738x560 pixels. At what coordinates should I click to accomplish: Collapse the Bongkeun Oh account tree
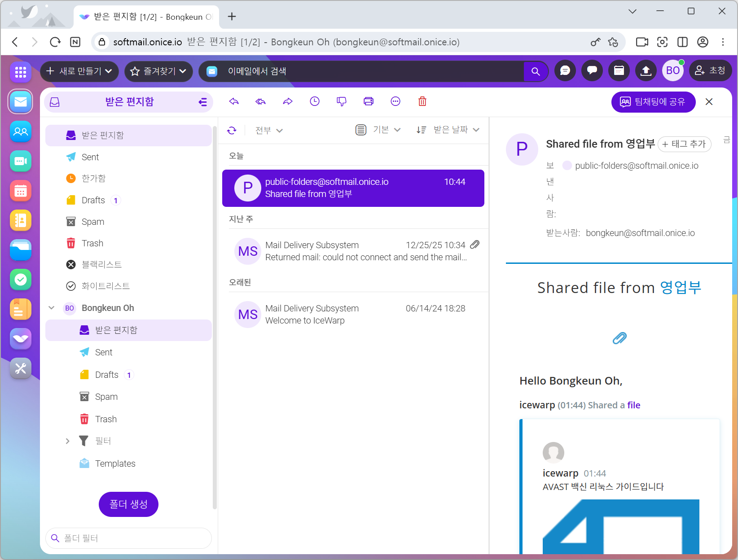click(x=52, y=308)
